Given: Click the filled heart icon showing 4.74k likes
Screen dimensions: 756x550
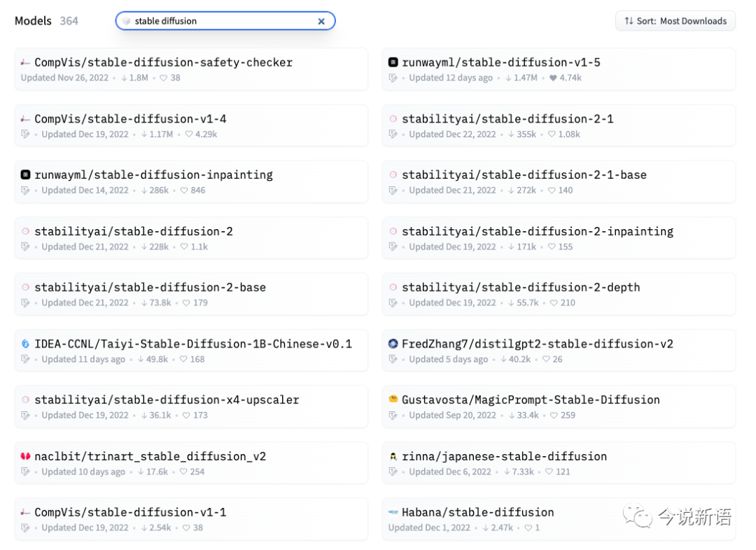Looking at the screenshot, I should pos(553,78).
